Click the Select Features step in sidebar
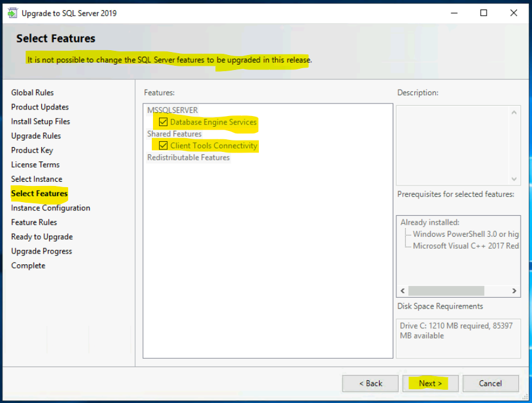This screenshot has height=403, width=532. [x=39, y=194]
